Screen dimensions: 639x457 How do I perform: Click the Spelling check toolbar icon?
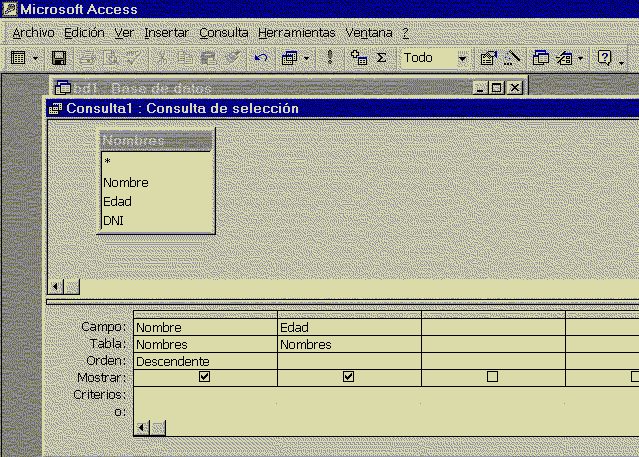pyautogui.click(x=133, y=58)
